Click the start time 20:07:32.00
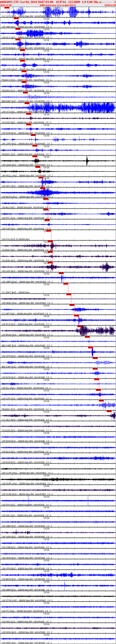Image resolution: width=116 pixels, height=644 pixels. tap(6, 5)
